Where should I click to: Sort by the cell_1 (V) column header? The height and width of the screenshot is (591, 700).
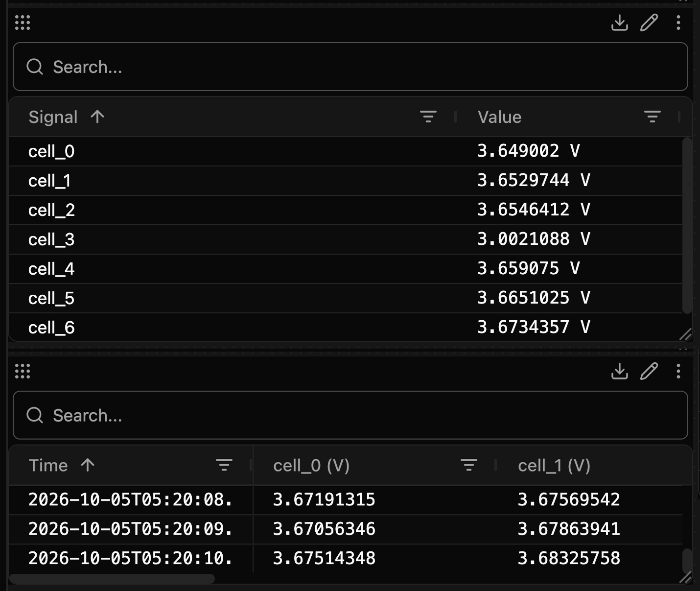coord(554,466)
